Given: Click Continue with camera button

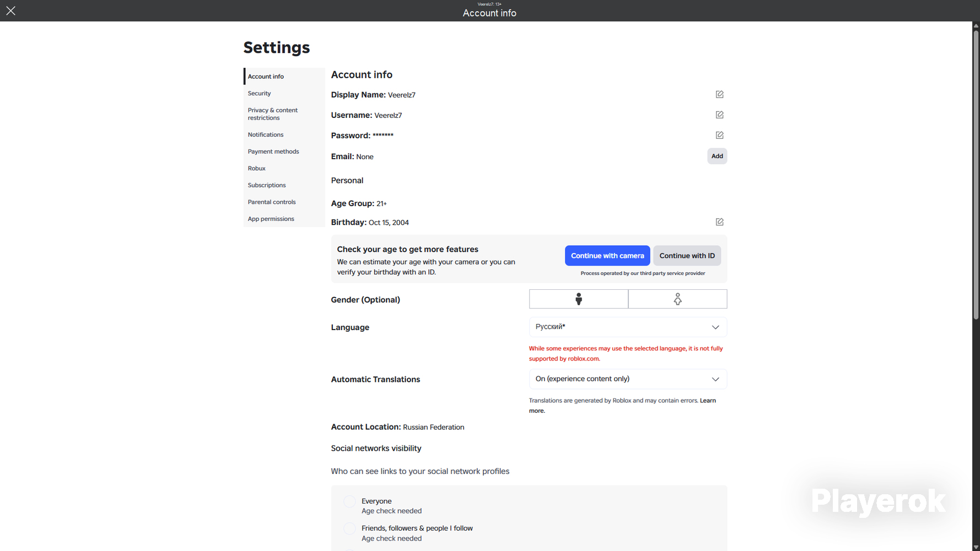Looking at the screenshot, I should point(607,256).
